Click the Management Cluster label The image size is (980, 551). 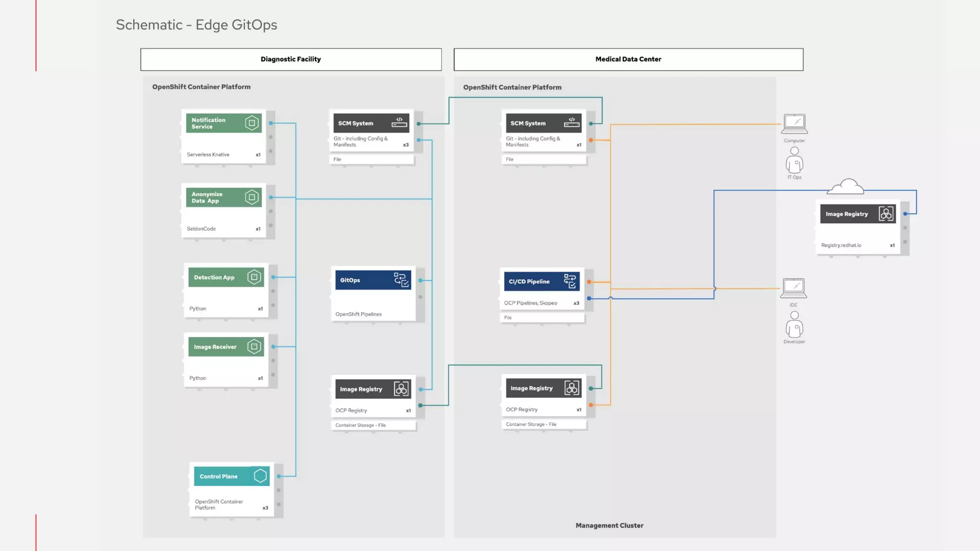609,525
